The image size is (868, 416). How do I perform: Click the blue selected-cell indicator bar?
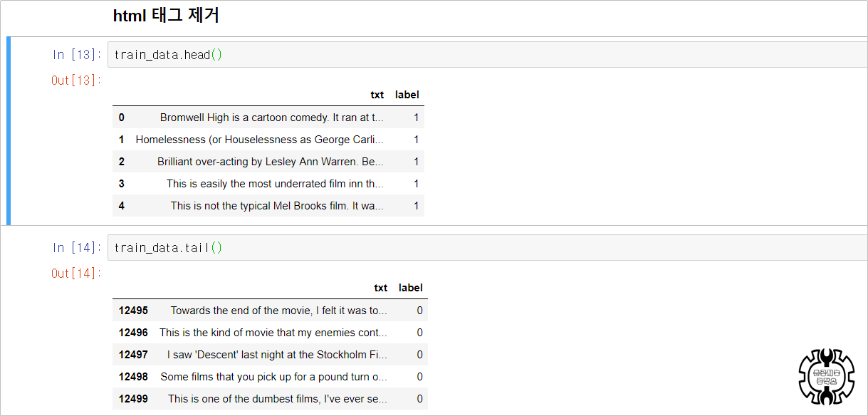pos(9,130)
